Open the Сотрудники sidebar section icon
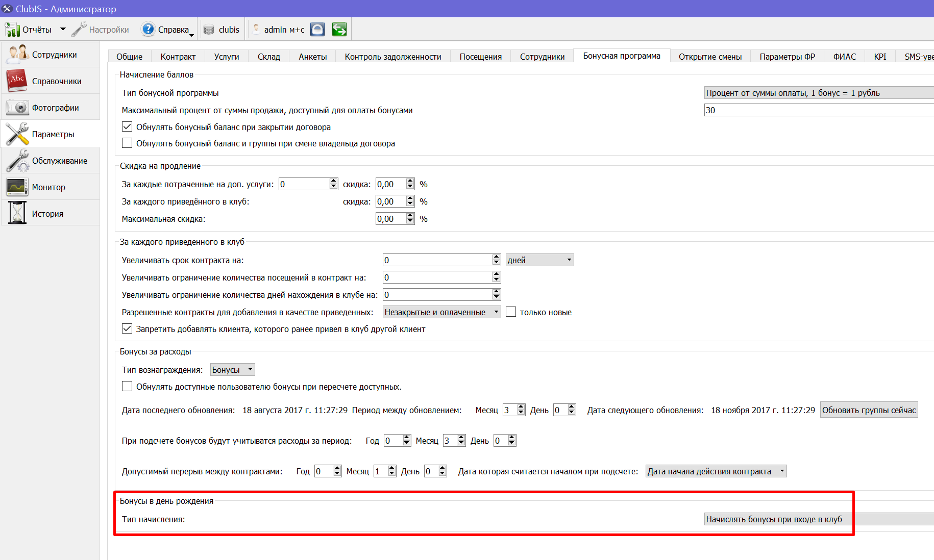 (x=17, y=55)
